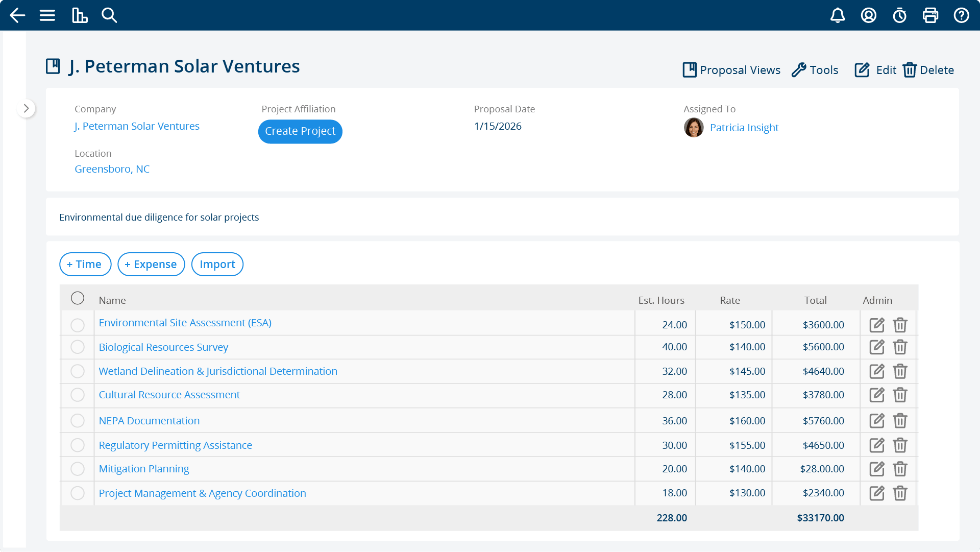The width and height of the screenshot is (980, 552).
Task: Open the user account icon
Action: pyautogui.click(x=869, y=15)
